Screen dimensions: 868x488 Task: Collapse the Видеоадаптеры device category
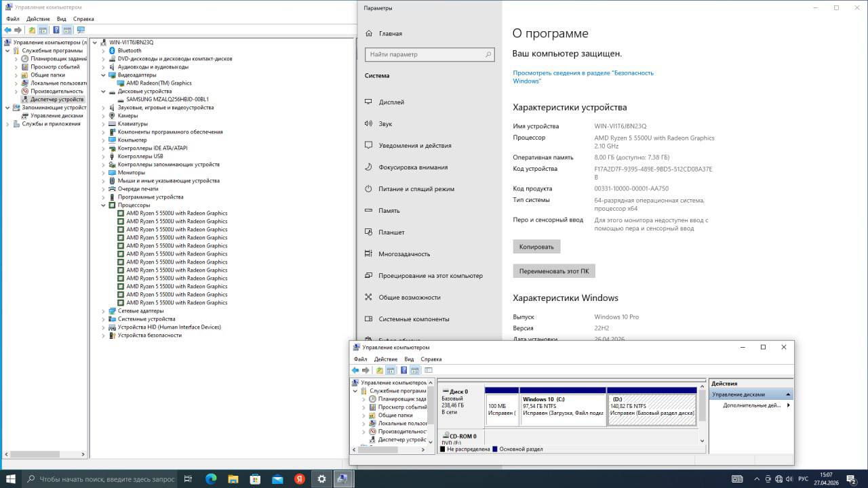click(104, 75)
